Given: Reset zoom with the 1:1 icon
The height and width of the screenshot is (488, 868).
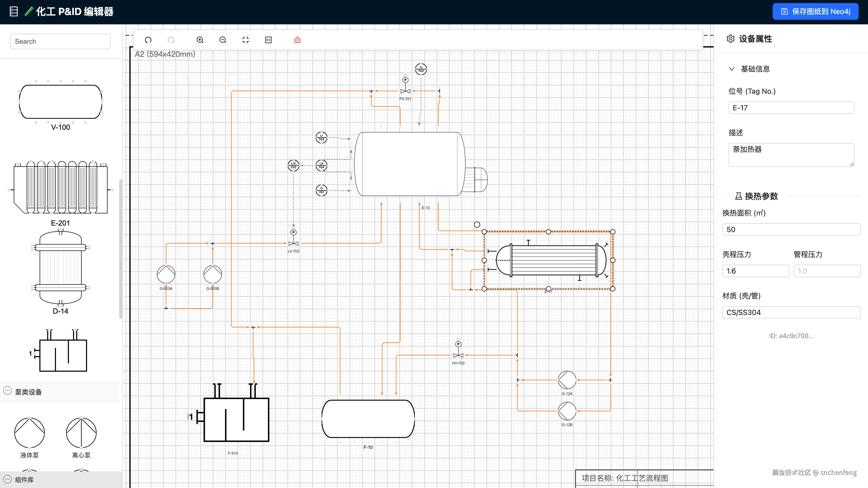Looking at the screenshot, I should point(268,40).
